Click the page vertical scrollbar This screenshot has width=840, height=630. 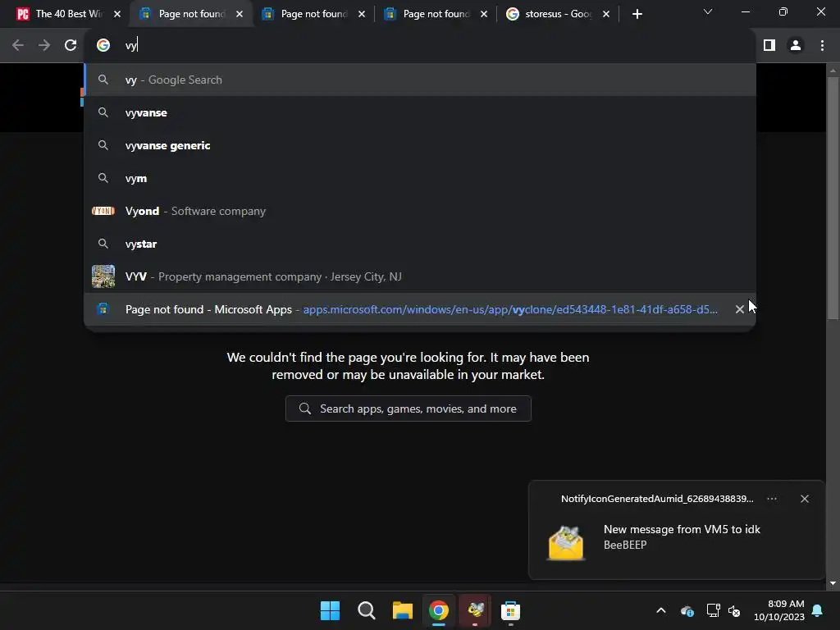tap(833, 199)
